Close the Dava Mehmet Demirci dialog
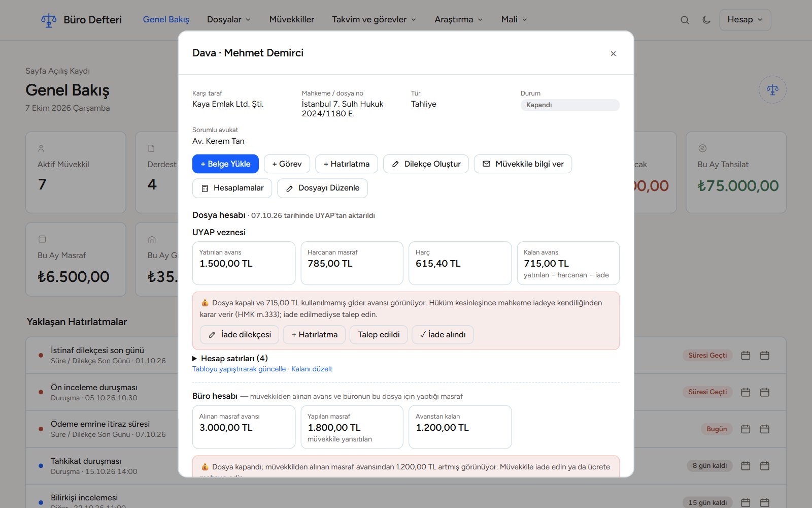Screen dimensions: 812x508 coord(613,53)
